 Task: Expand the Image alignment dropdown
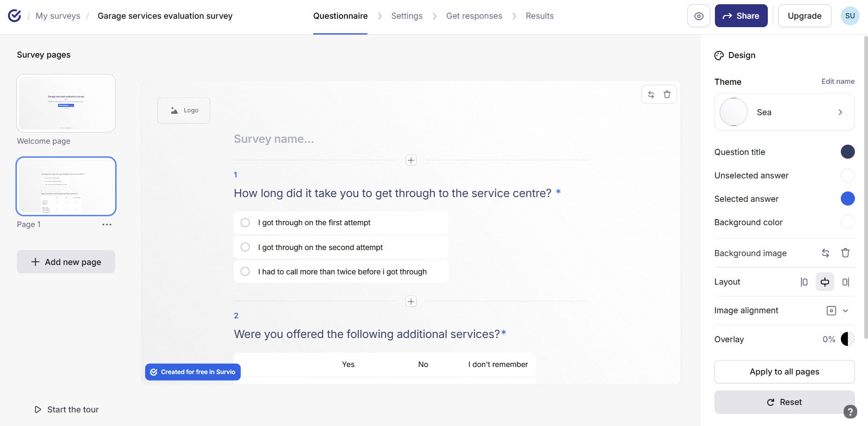(838, 310)
